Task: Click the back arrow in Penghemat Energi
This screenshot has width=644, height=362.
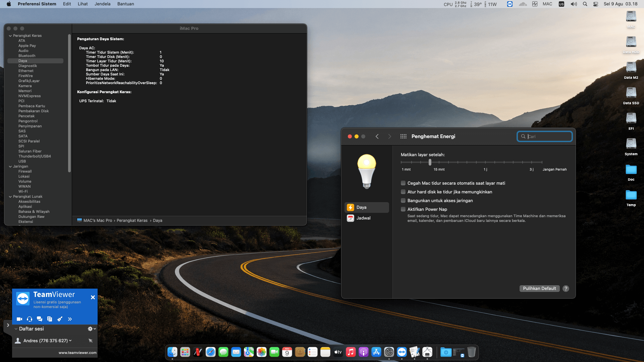Action: point(377,136)
